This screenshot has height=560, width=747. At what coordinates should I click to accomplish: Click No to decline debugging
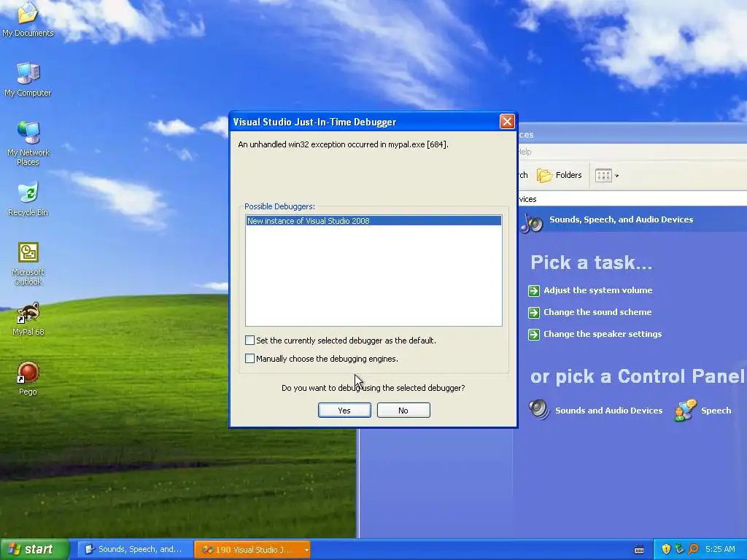403,410
